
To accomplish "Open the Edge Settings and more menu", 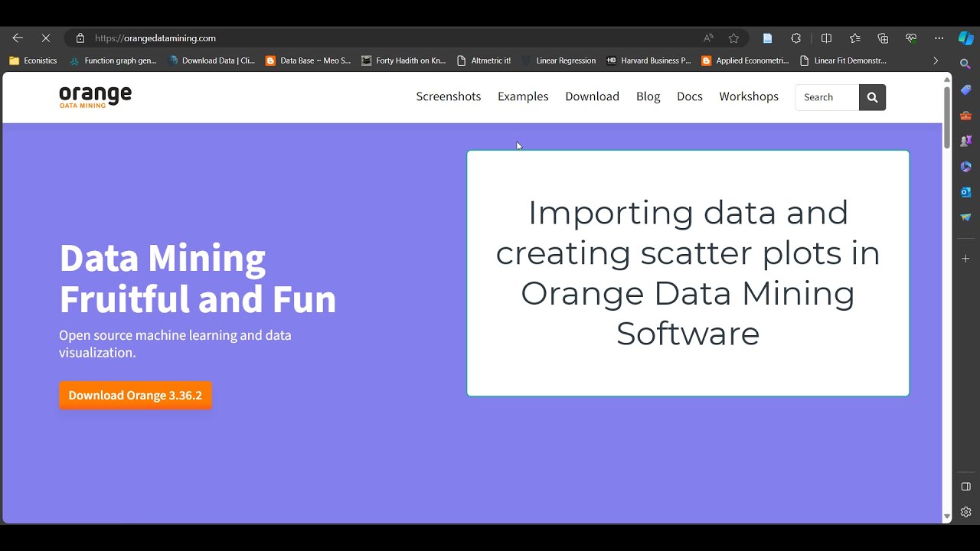I will tap(939, 38).
